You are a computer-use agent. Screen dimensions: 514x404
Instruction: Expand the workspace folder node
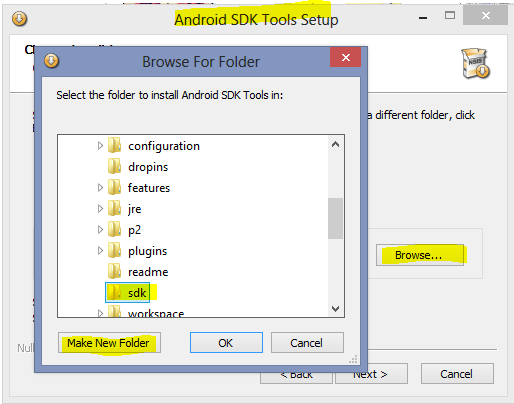[100, 313]
